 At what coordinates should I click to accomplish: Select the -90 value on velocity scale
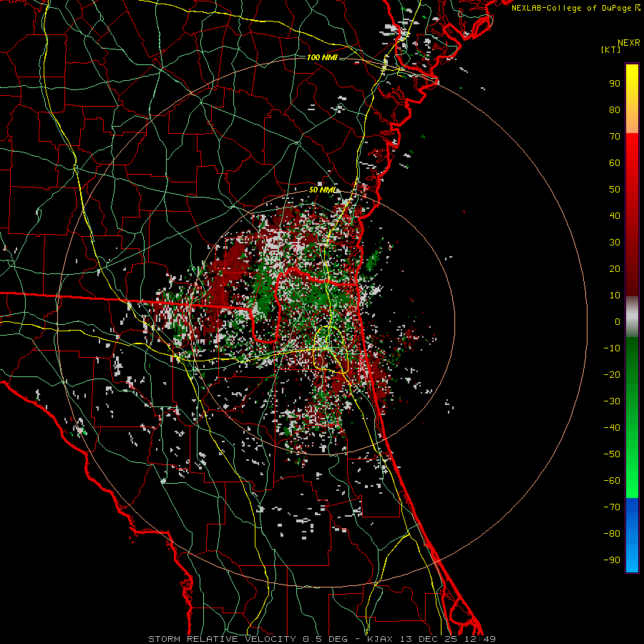[x=612, y=560]
